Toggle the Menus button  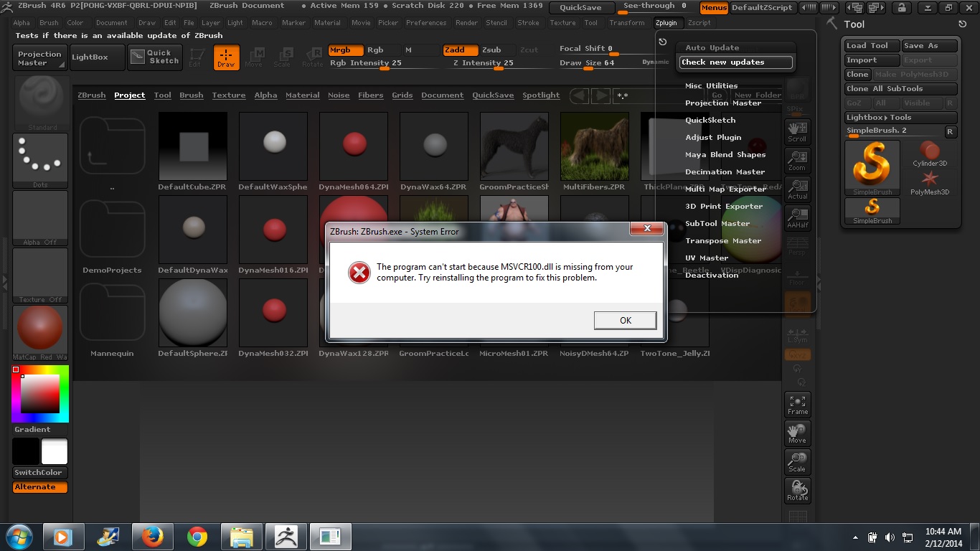tap(714, 8)
